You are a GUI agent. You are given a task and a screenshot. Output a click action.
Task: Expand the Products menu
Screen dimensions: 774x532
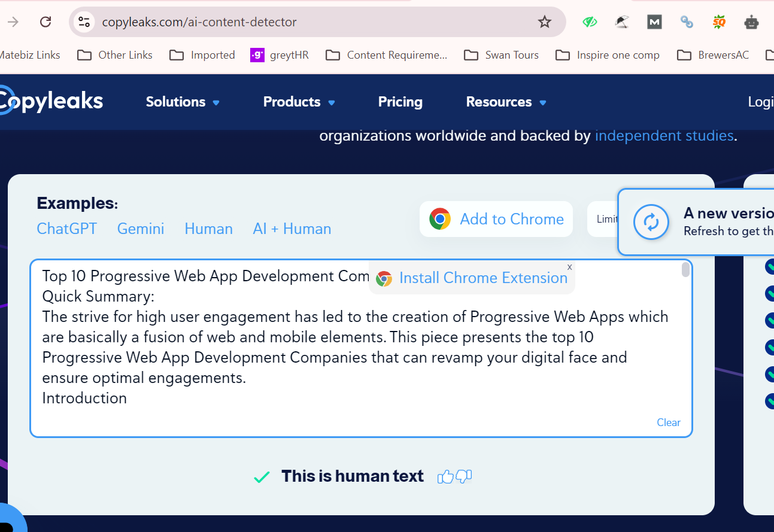299,102
